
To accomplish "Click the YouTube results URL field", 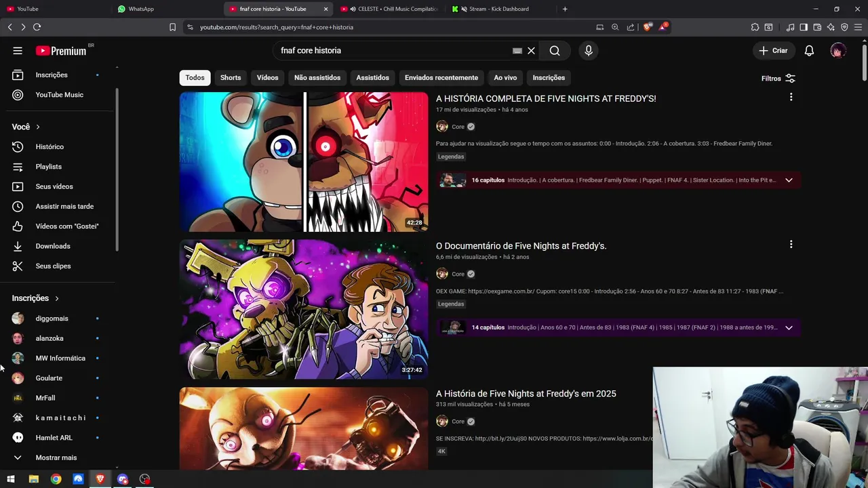I will [387, 27].
